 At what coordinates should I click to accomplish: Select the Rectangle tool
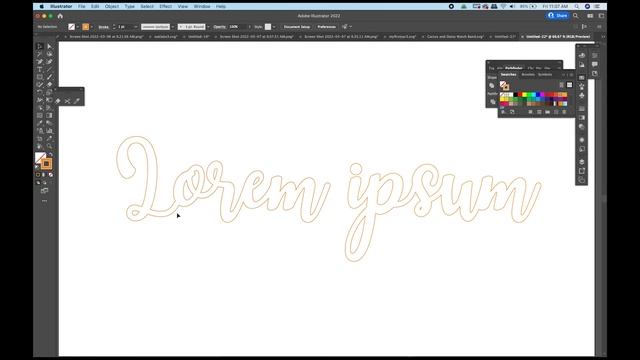(40, 77)
